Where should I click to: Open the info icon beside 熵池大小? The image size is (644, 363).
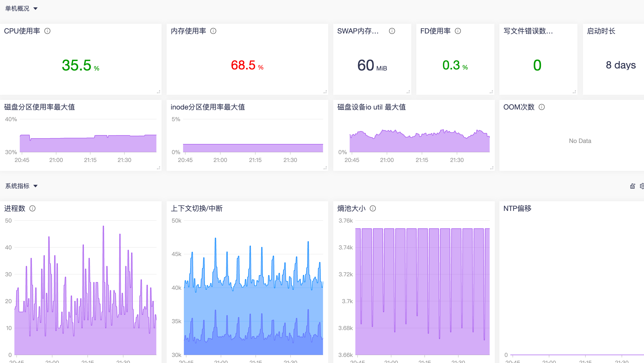[373, 208]
